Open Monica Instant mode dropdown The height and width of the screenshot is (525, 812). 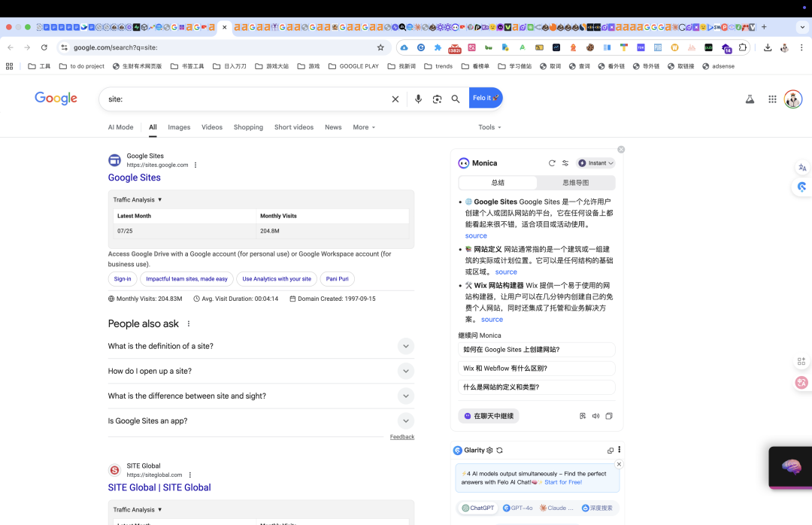(x=595, y=162)
